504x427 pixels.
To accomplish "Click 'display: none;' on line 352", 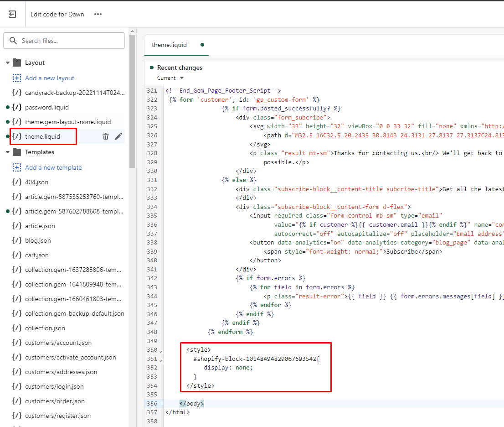I will click(228, 368).
